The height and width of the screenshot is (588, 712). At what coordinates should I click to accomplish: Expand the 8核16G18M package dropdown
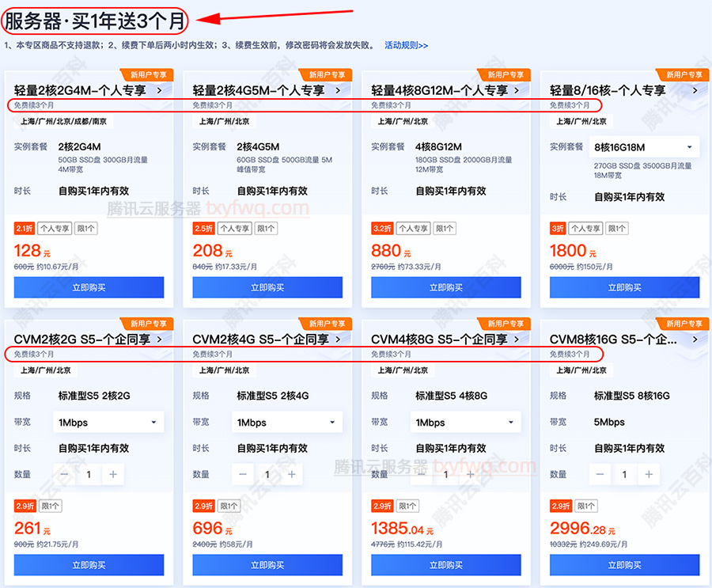tap(644, 147)
